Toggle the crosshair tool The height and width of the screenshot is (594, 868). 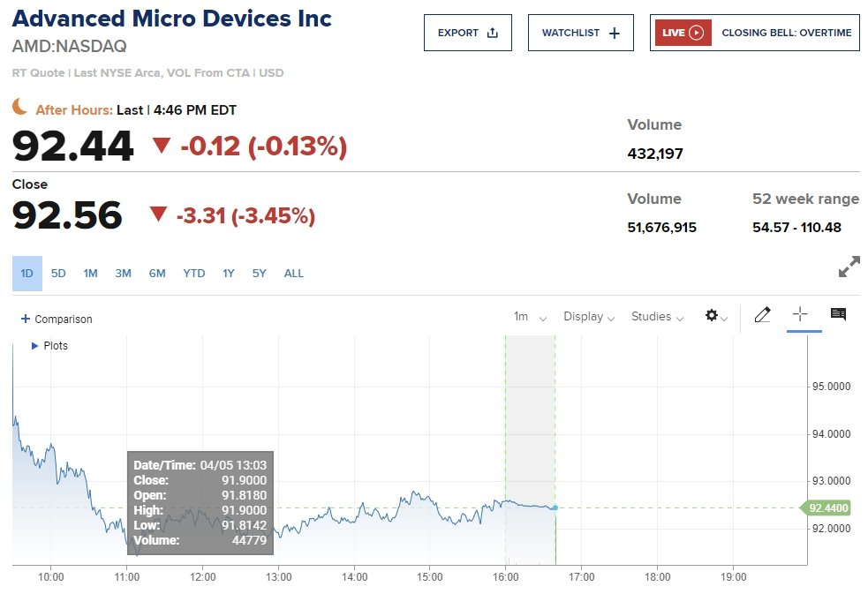pyautogui.click(x=801, y=315)
